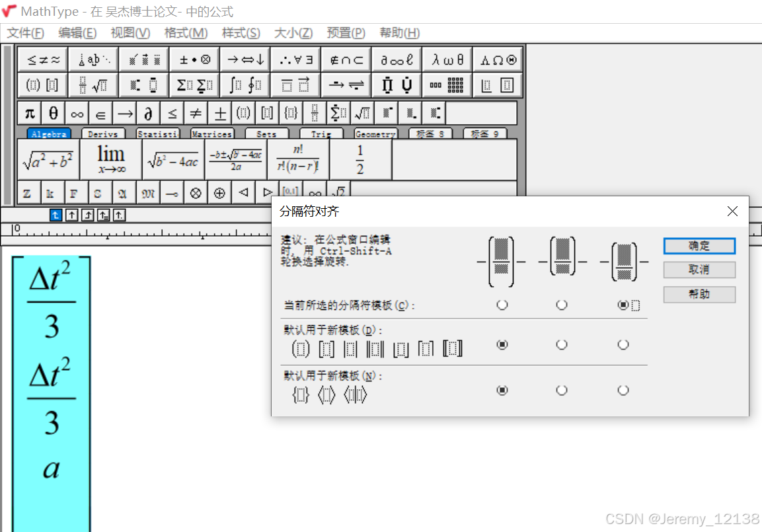The image size is (762, 532).
Task: Open the underbar and overbar templates palette
Action: pos(296,85)
